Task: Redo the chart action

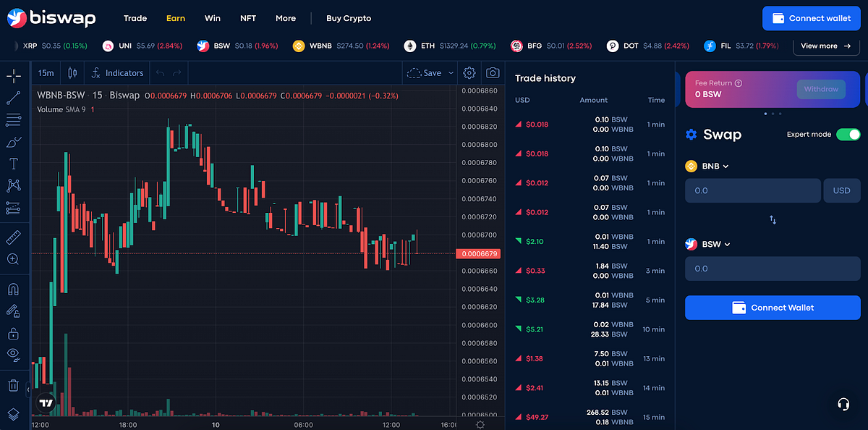Action: click(x=177, y=73)
